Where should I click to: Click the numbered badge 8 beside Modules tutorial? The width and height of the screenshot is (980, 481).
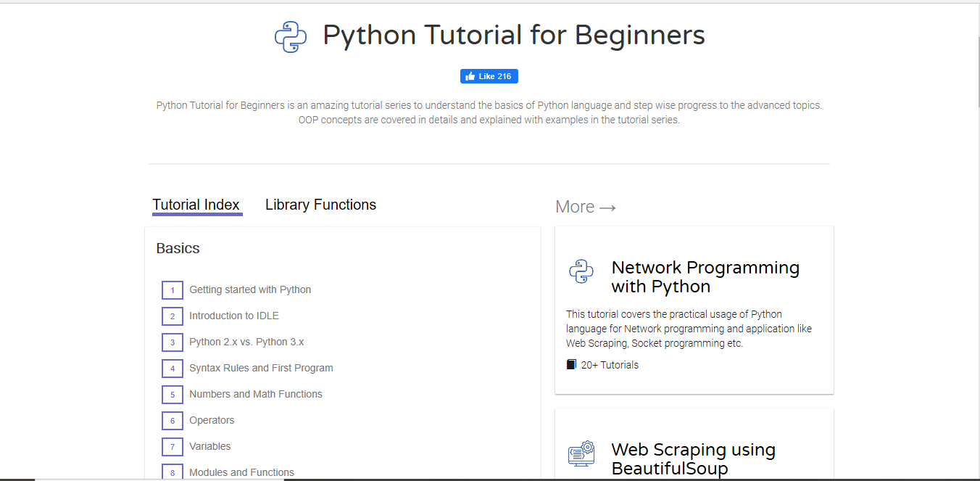pos(172,472)
